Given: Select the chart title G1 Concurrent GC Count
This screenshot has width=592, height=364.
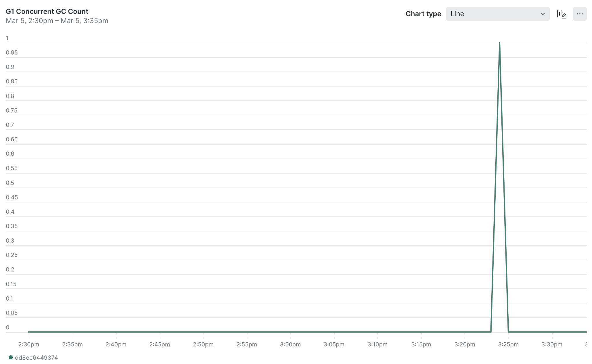Looking at the screenshot, I should coord(47,11).
